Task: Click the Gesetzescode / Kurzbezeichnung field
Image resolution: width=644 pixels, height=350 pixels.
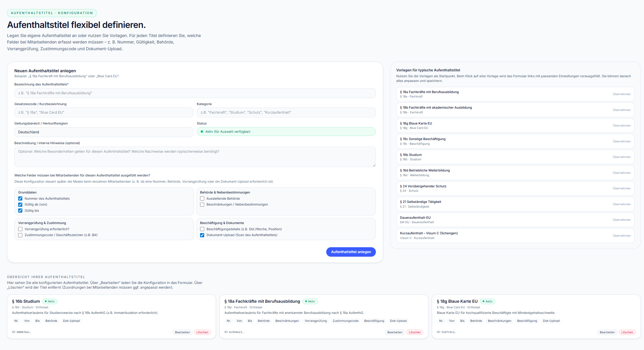Action: pyautogui.click(x=104, y=112)
